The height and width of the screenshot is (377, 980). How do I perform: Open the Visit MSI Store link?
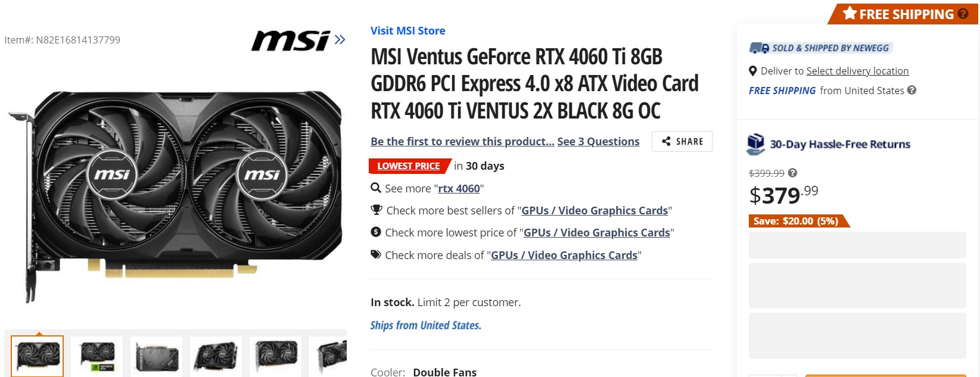click(x=407, y=31)
